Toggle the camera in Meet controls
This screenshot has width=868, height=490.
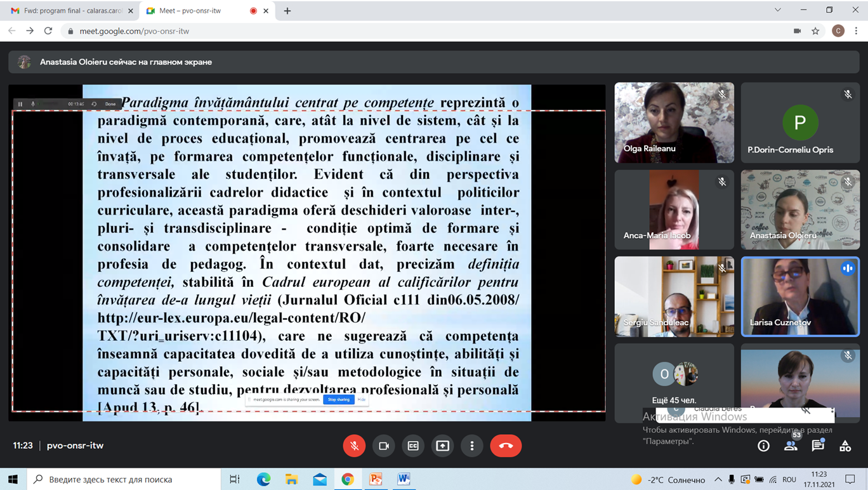384,446
